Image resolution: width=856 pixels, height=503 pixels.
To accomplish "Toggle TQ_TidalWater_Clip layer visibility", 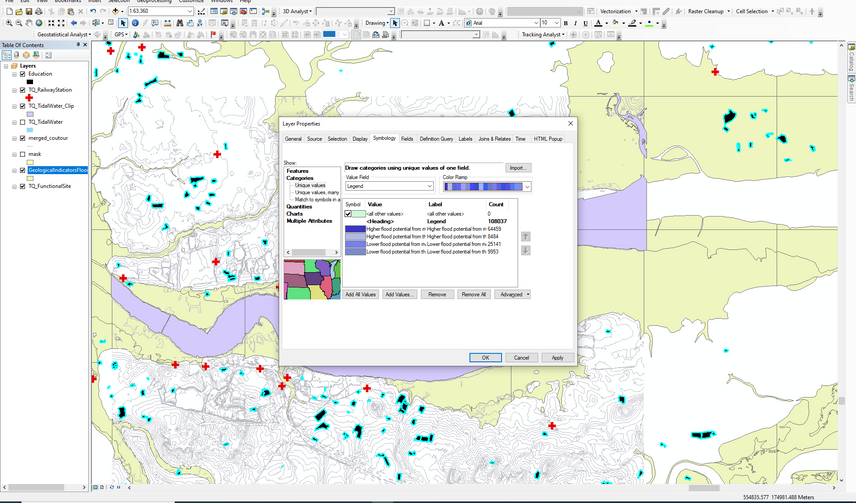I will (22, 105).
